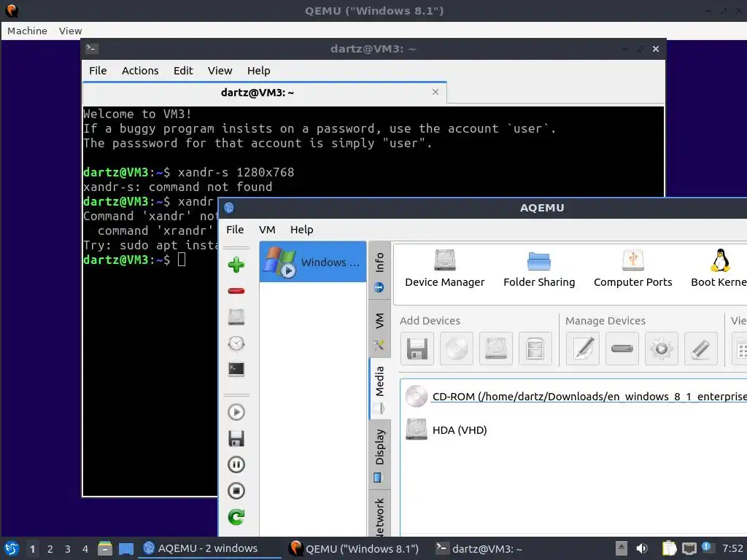Click the green Reset VM arrow icon
This screenshot has height=560, width=747.
point(236,517)
